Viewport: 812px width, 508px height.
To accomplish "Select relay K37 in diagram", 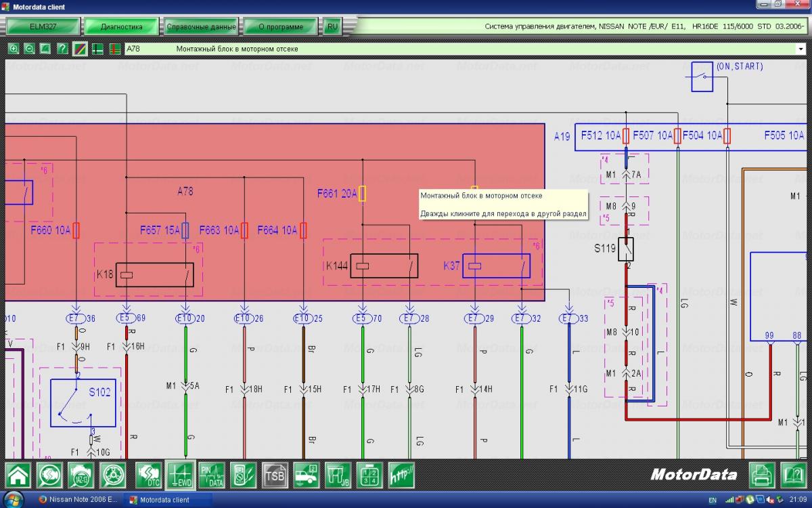I will (x=496, y=266).
